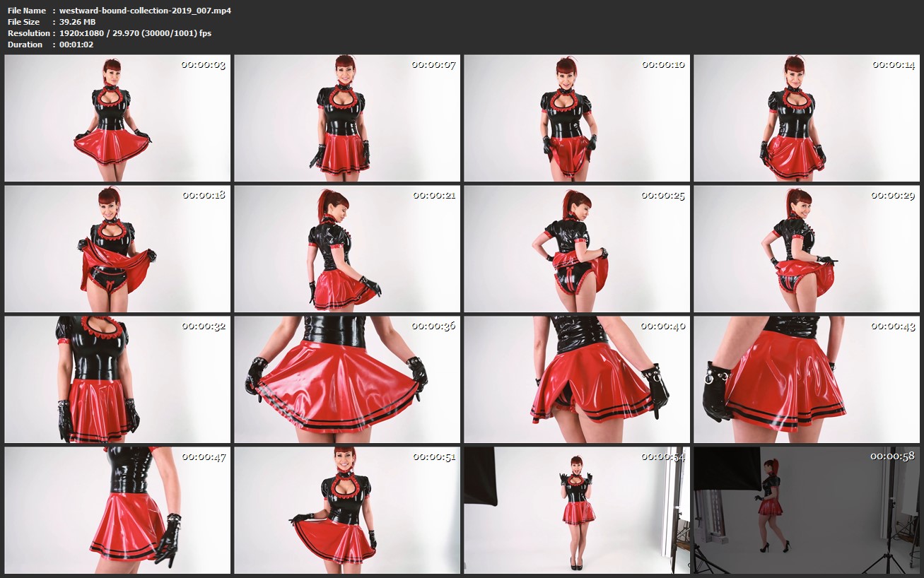The width and height of the screenshot is (924, 578).
Task: Open the thumbnail at 00:00:25
Action: (577, 249)
